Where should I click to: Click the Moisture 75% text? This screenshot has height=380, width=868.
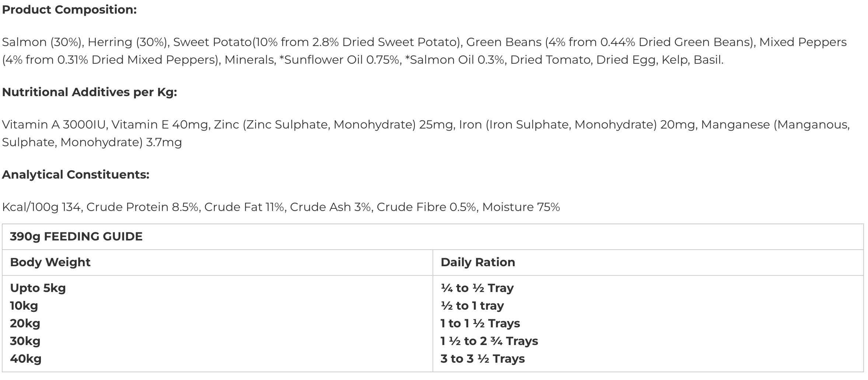pyautogui.click(x=521, y=207)
